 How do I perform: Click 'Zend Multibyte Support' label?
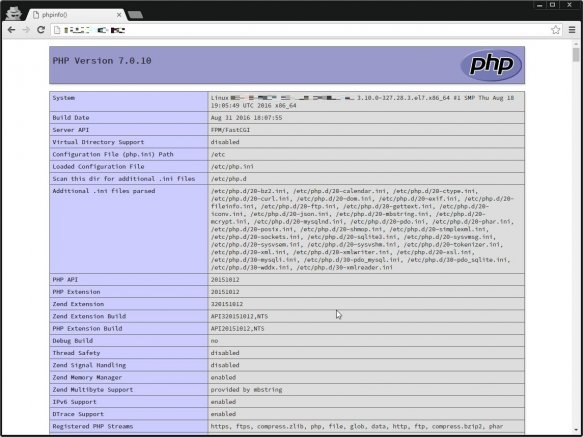tap(93, 390)
